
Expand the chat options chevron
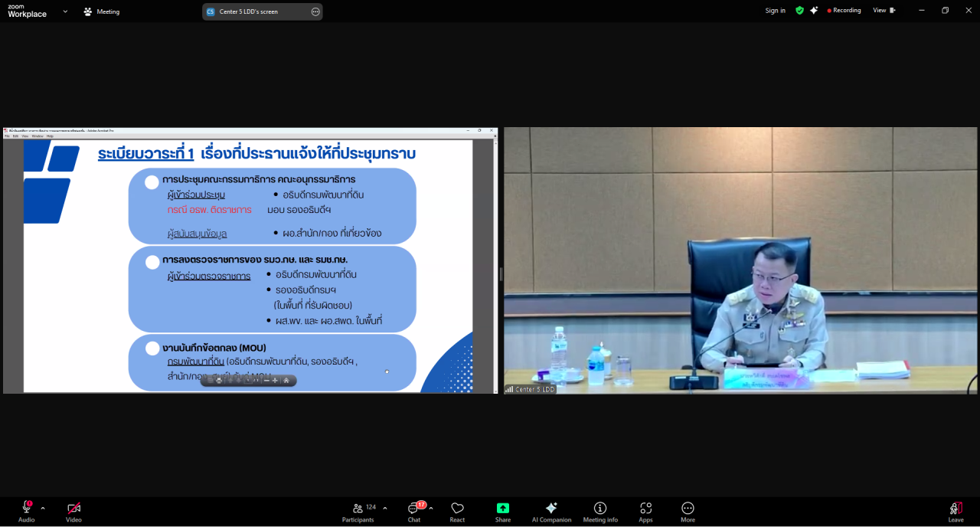pyautogui.click(x=431, y=508)
